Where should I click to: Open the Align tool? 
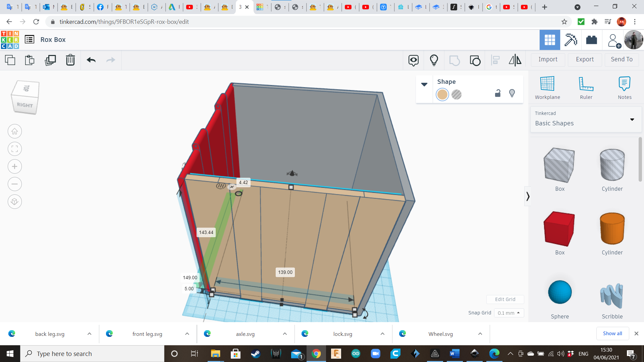(x=495, y=60)
